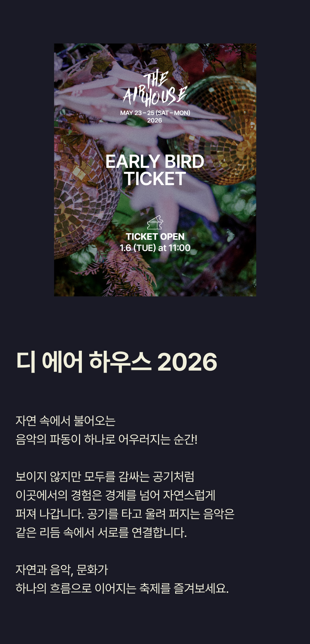Tap the line starting with 이곳에서의 경험은
Viewport: 310px width, 644px height.
coord(115,495)
